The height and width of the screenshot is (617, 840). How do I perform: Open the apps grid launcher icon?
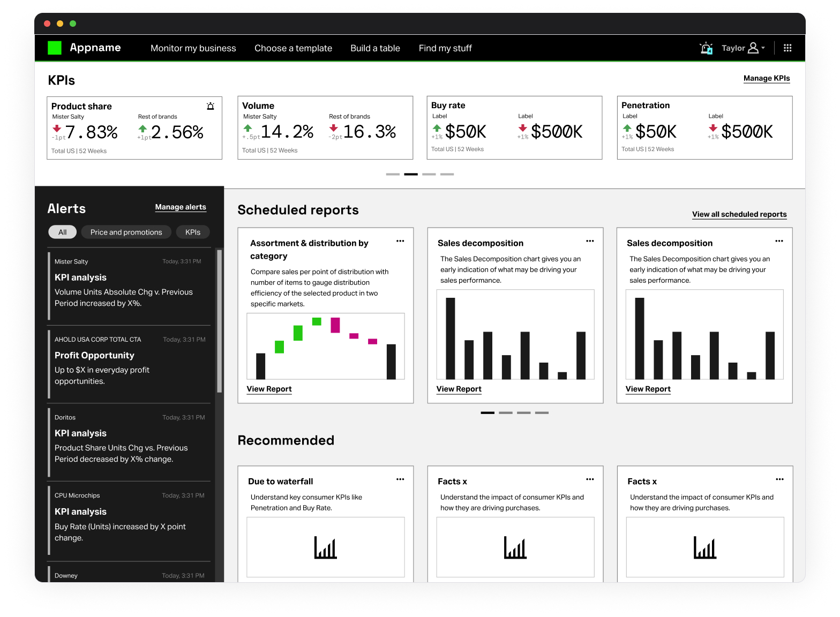click(x=787, y=48)
